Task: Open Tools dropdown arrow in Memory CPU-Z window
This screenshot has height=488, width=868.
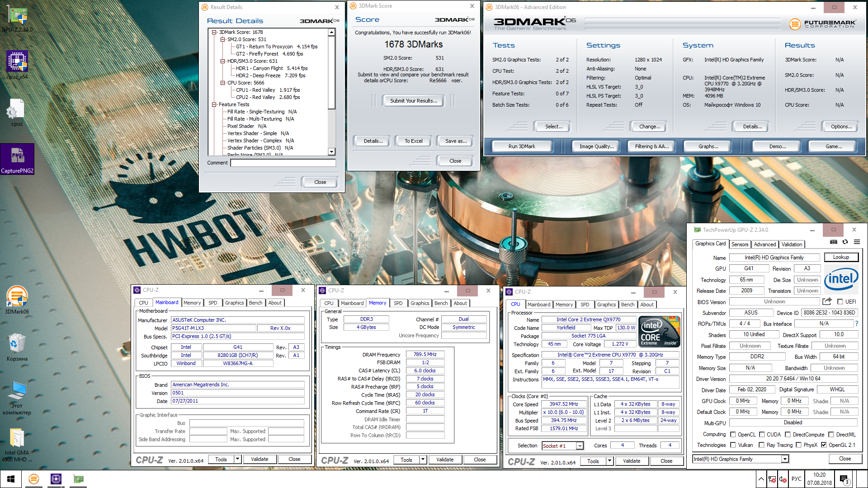Action: pyautogui.click(x=423, y=460)
